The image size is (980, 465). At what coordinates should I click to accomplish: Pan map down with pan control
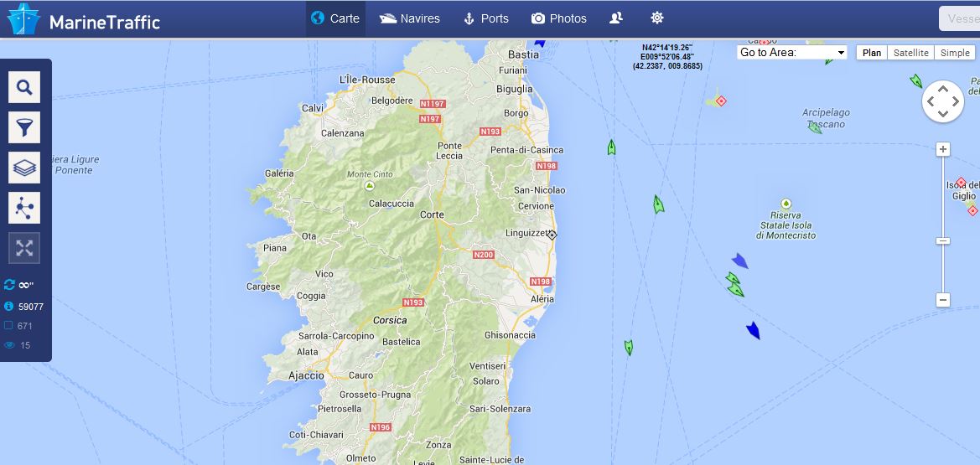point(943,115)
